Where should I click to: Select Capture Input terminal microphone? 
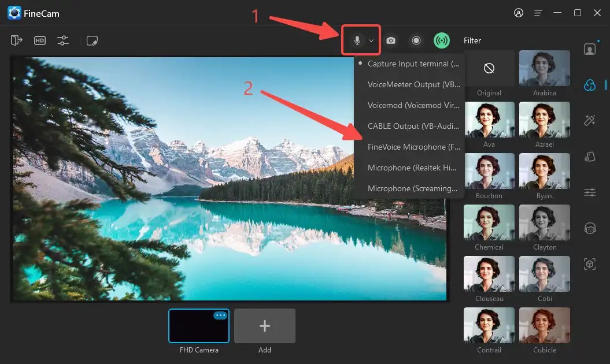[409, 64]
